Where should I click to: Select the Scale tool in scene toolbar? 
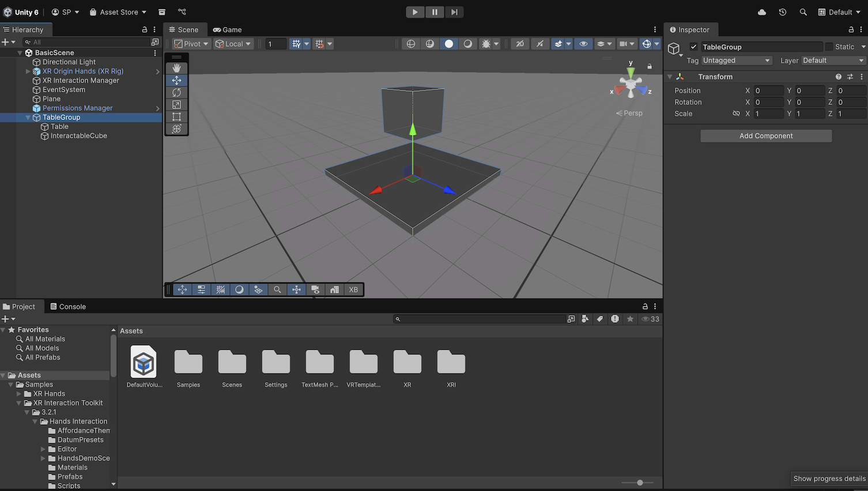(x=176, y=104)
